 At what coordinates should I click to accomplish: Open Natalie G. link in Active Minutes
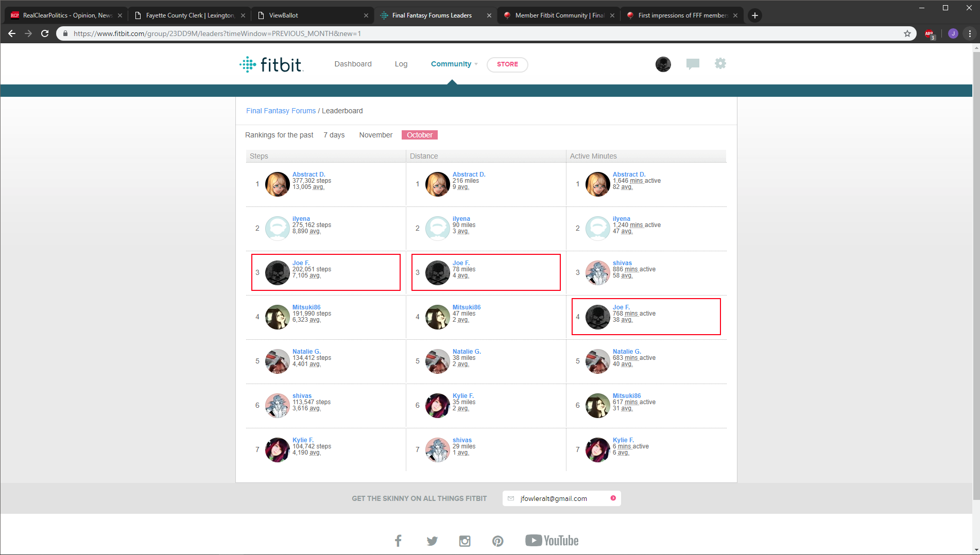point(627,352)
